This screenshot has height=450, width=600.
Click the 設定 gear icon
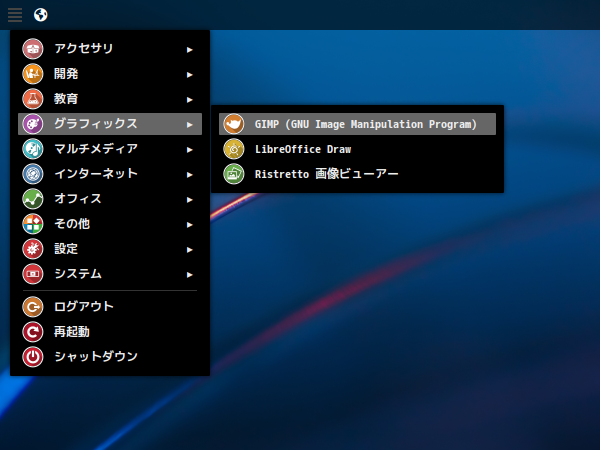[x=33, y=249]
